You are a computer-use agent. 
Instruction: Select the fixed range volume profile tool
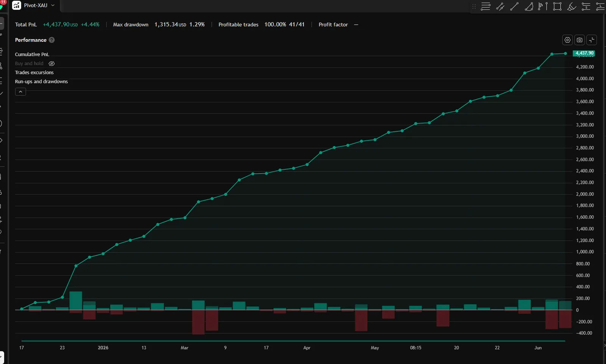tap(543, 6)
